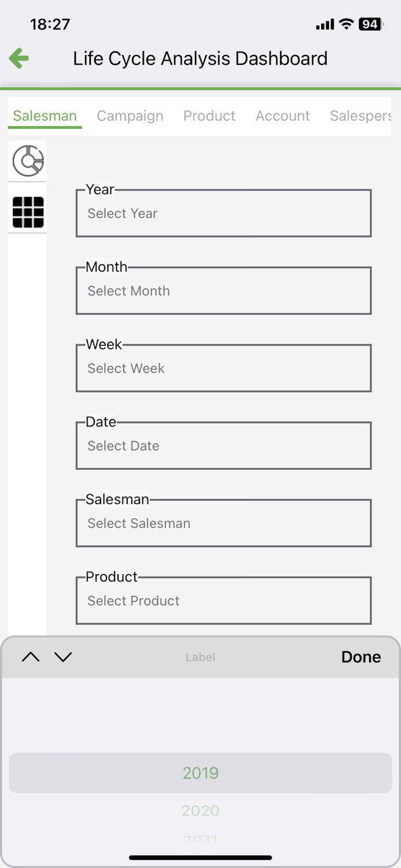Tap the battery indicator showing 94
The width and height of the screenshot is (401, 868).
click(369, 24)
